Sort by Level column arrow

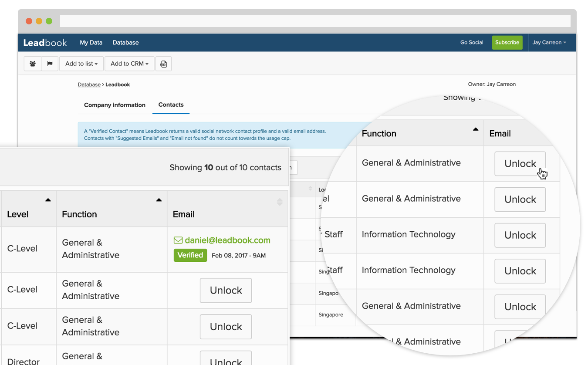(48, 200)
